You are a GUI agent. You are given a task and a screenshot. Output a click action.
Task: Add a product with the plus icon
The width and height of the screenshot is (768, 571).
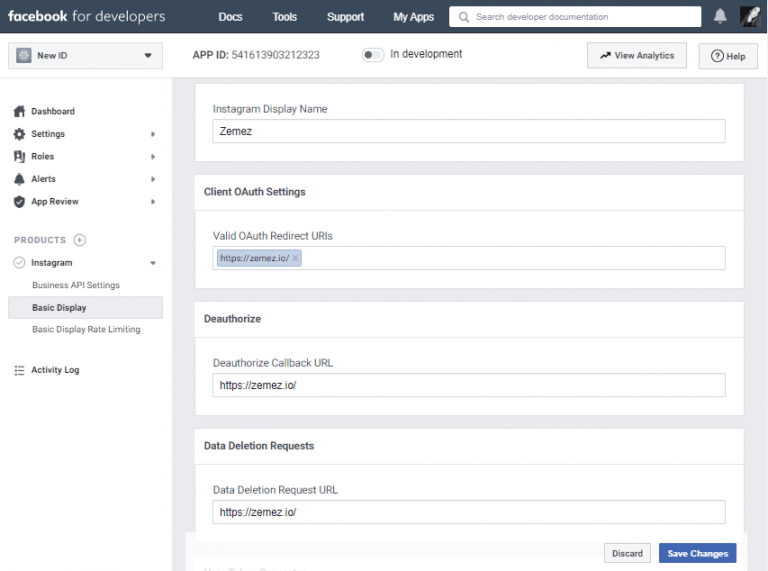coord(80,240)
